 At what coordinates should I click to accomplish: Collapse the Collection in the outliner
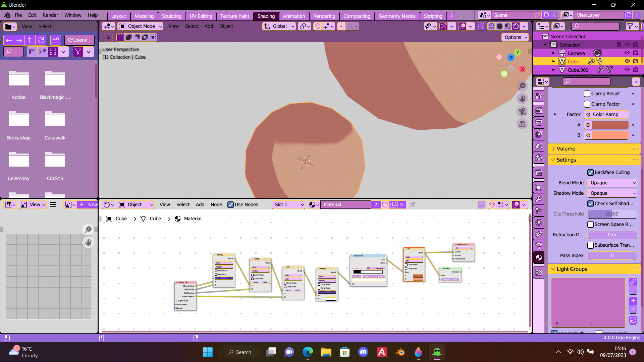point(545,45)
